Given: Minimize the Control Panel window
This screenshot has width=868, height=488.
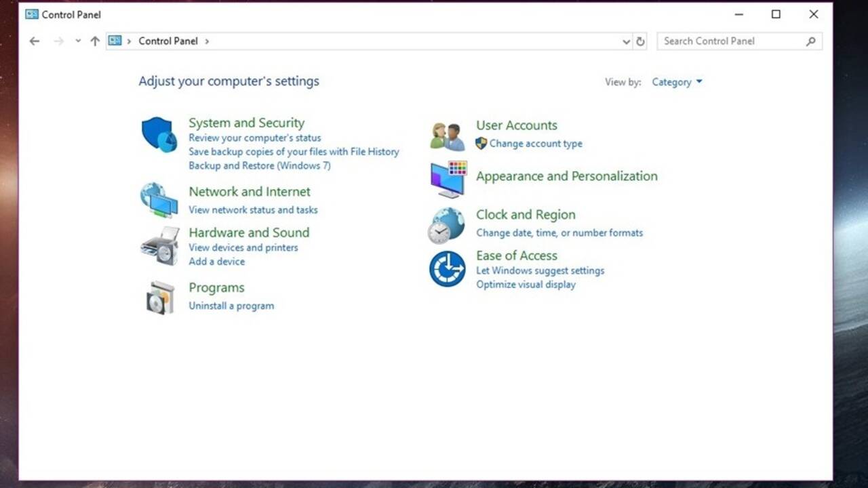Looking at the screenshot, I should pos(738,14).
